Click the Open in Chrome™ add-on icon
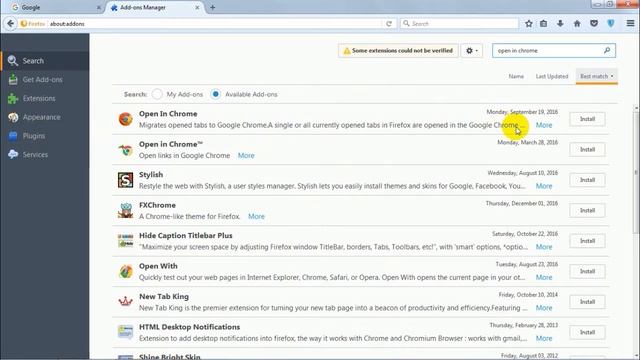The image size is (640, 360). tap(125, 150)
